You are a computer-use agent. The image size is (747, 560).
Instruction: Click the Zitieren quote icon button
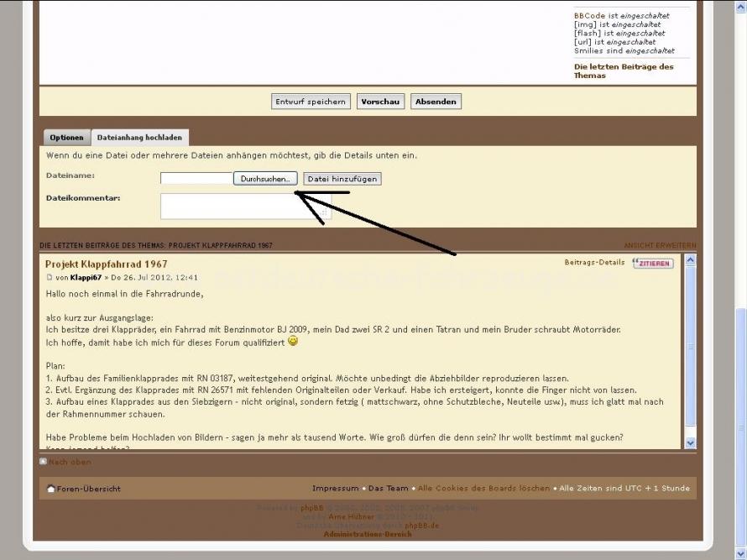pos(652,263)
